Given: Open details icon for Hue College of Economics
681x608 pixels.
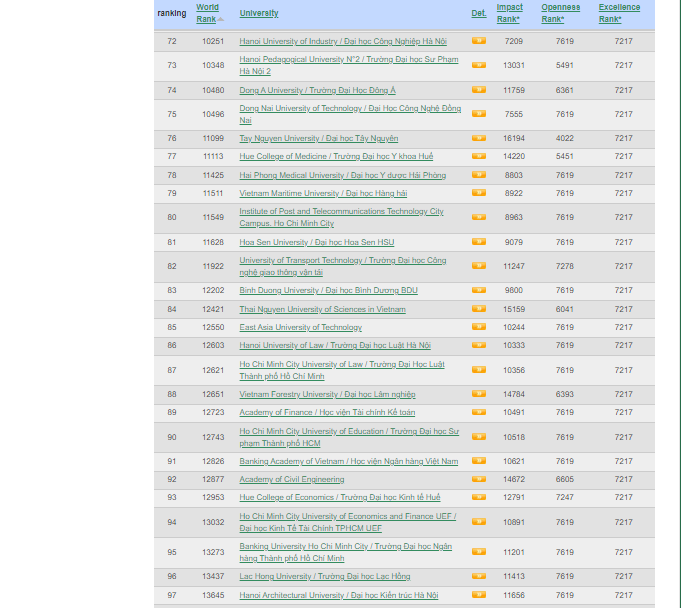Looking at the screenshot, I should click(x=479, y=497).
